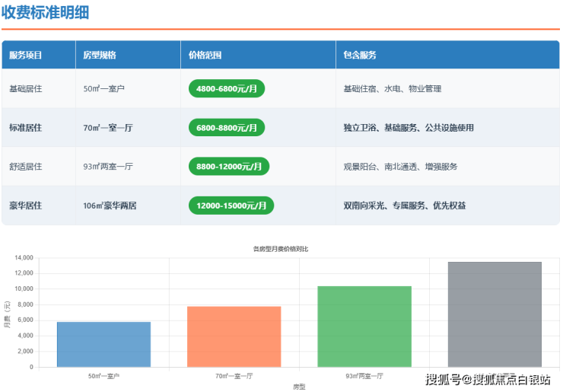Click the 6800-8800元/月 price badge

point(226,128)
